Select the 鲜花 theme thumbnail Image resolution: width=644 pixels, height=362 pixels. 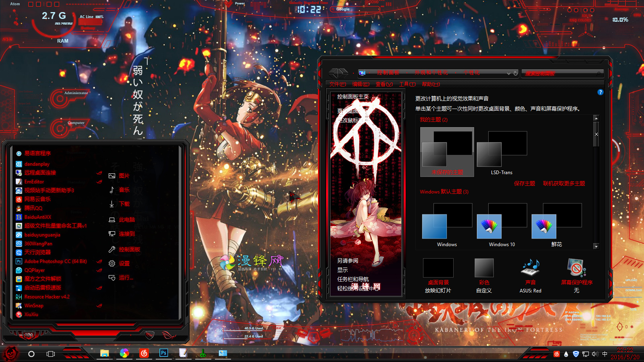click(x=557, y=225)
